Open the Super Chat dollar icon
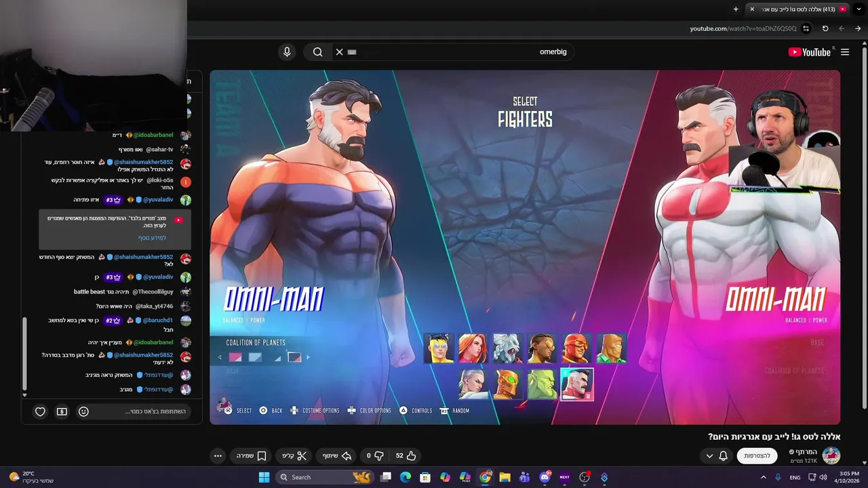The width and height of the screenshot is (868, 488). coord(62,411)
